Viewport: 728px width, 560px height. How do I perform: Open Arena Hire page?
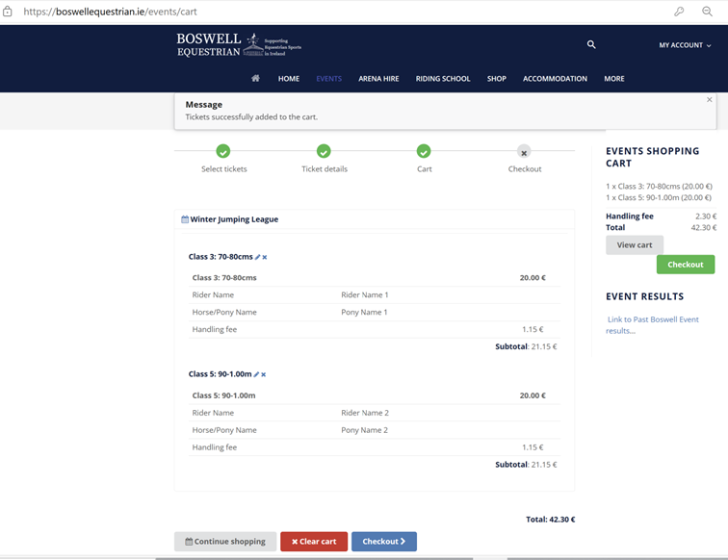coord(378,79)
